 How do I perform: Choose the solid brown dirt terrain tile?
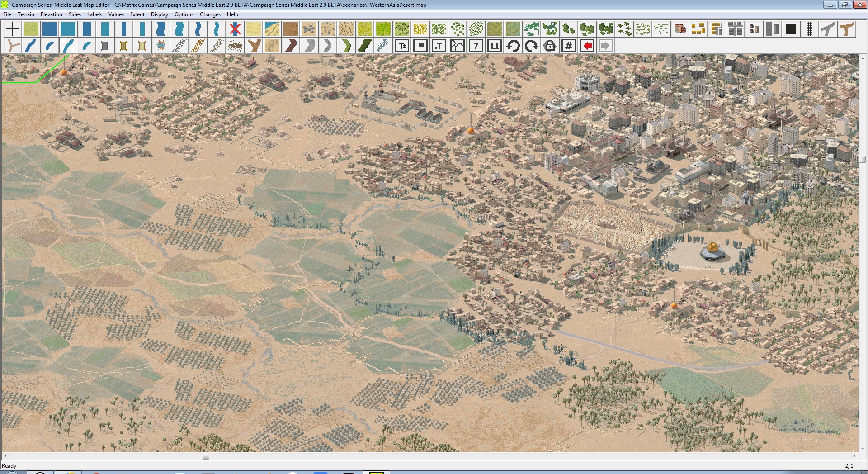(290, 29)
